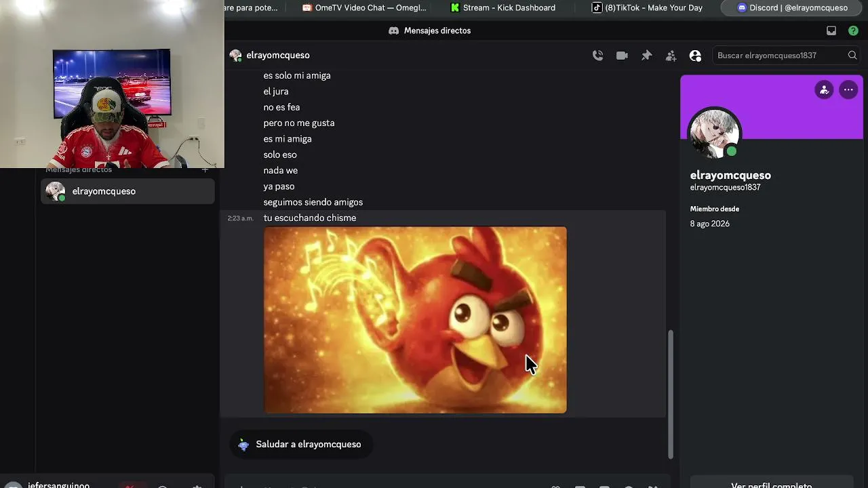868x488 pixels.
Task: Click the Discord logo beside Mensajes directos
Action: click(x=393, y=30)
